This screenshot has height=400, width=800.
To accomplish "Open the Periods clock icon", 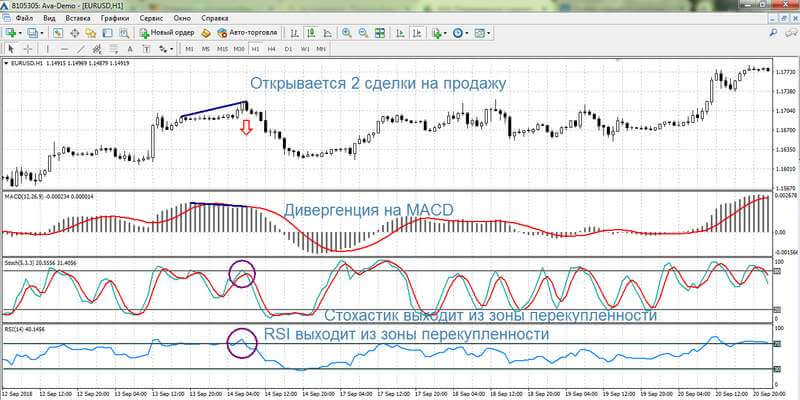I will (x=458, y=33).
